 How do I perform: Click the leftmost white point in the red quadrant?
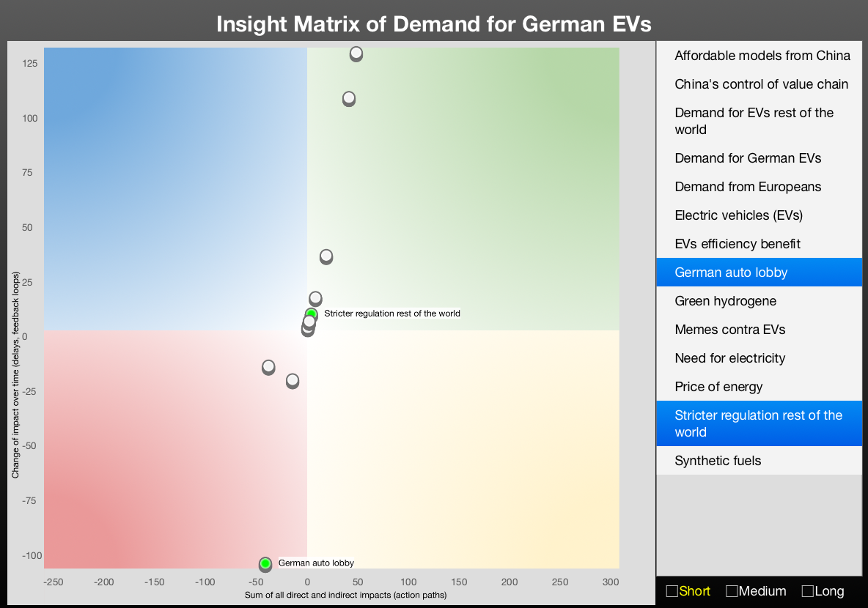point(268,366)
